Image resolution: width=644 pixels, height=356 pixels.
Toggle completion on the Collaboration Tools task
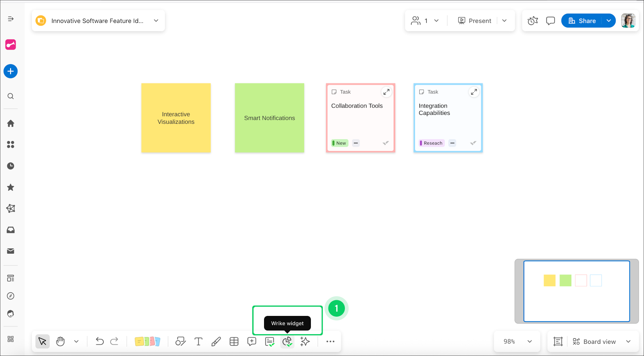click(385, 143)
